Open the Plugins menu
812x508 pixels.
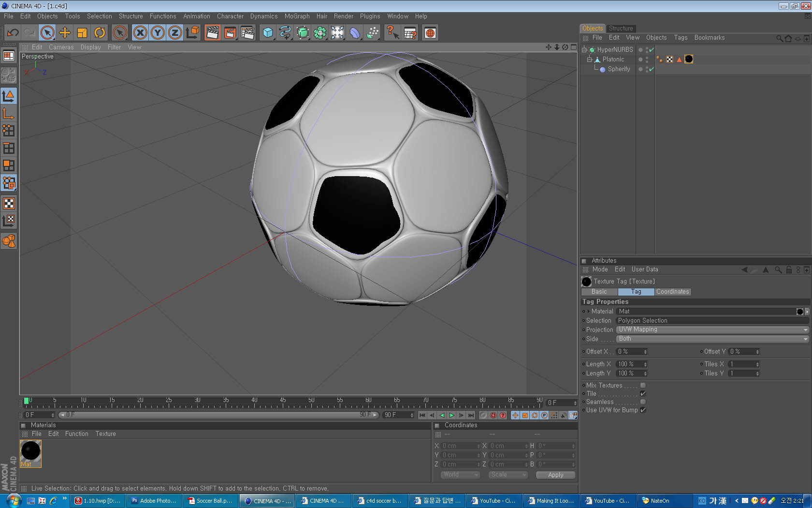(370, 16)
